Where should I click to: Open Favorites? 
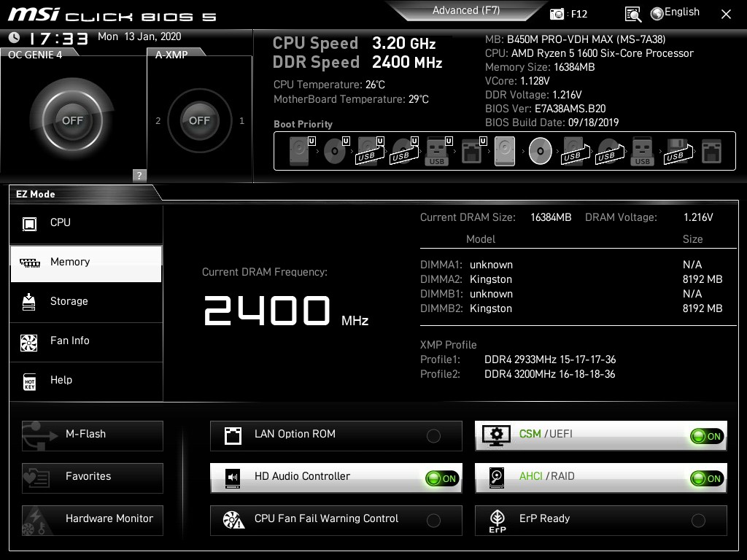click(93, 478)
